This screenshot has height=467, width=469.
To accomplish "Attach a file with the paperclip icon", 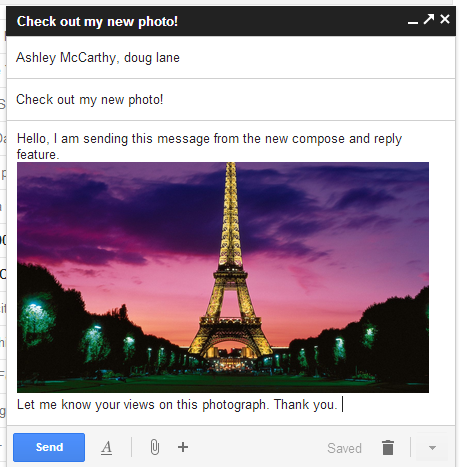I will tap(154, 447).
